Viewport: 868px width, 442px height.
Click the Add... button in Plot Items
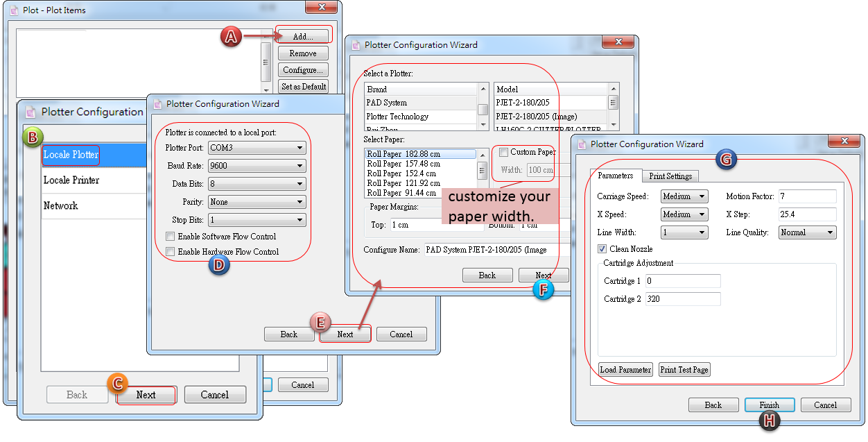(x=303, y=37)
